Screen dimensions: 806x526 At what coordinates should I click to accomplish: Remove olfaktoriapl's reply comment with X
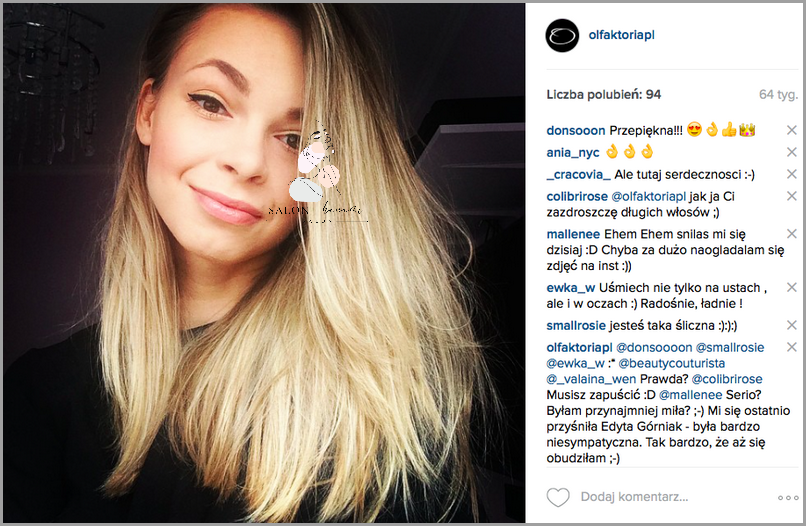click(792, 347)
